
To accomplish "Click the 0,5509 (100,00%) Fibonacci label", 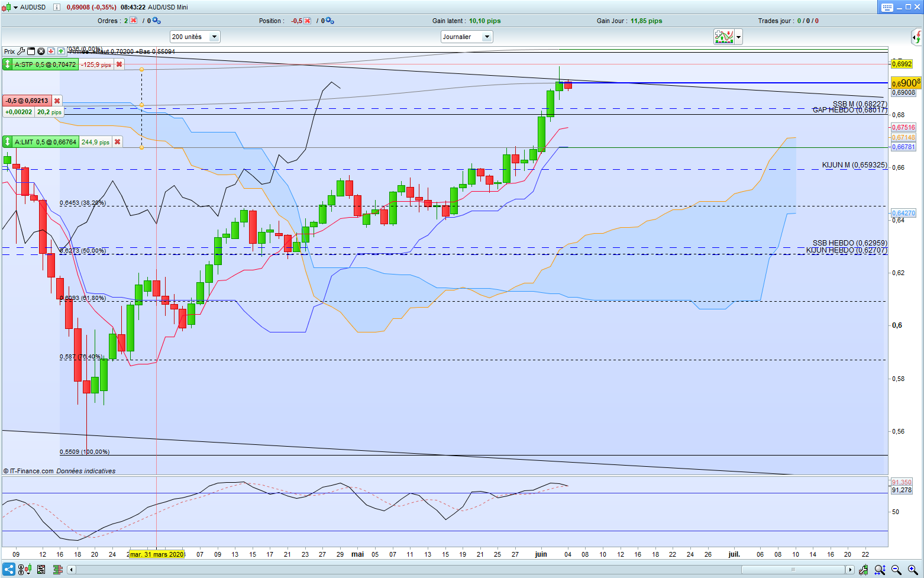I will [x=85, y=452].
